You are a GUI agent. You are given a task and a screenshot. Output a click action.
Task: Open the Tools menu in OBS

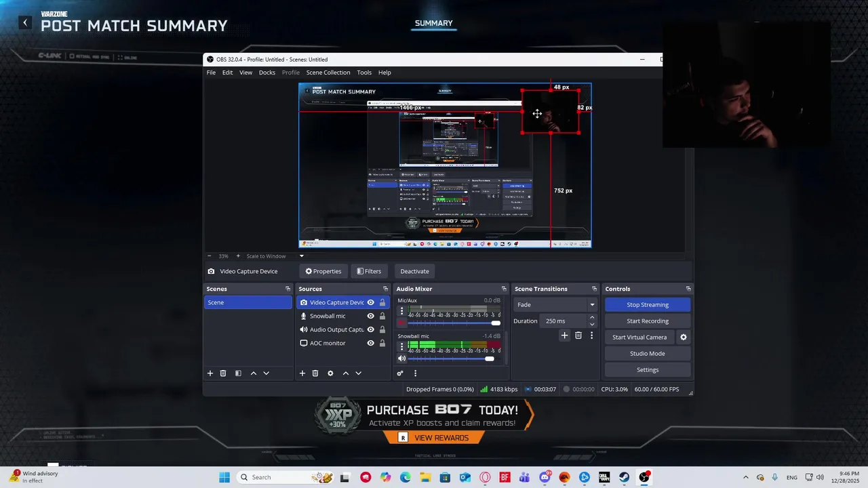pyautogui.click(x=364, y=73)
